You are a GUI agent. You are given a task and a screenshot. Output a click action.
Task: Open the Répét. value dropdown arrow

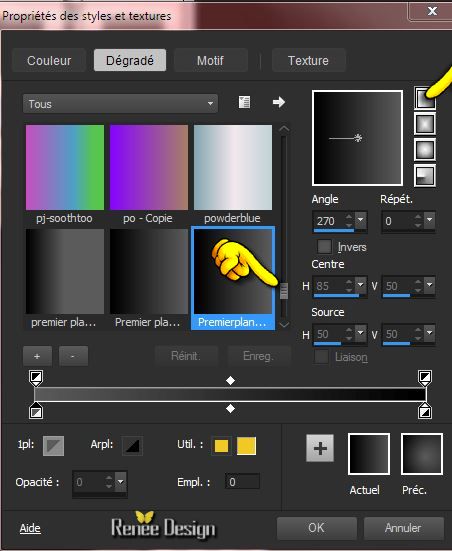430,220
